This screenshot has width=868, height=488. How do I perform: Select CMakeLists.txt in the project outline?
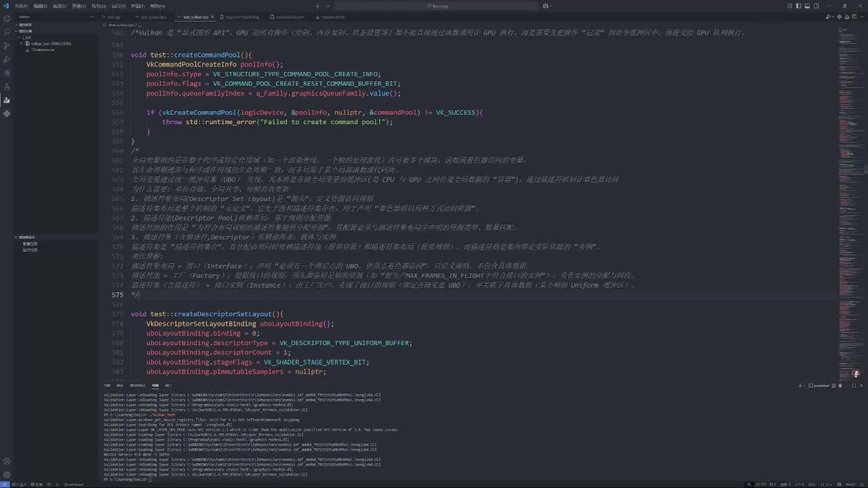pos(43,49)
